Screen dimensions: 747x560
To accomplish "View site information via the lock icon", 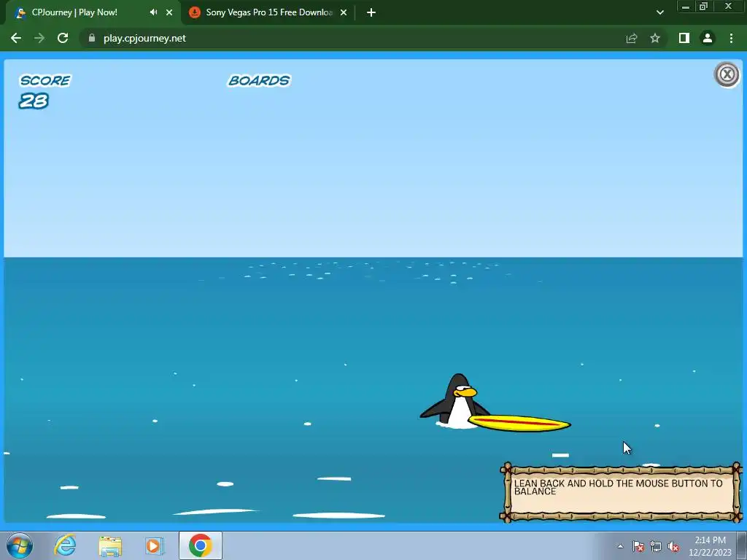I will 92,38.
